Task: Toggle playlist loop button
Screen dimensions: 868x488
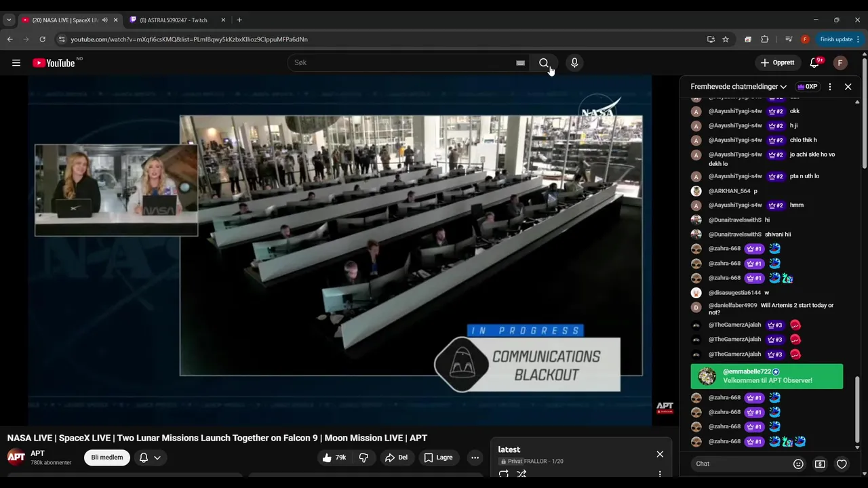Action: tap(504, 474)
